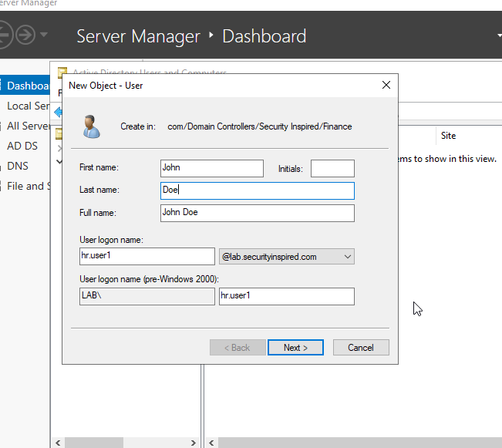
Task: Click the Last name field containing Doe
Action: click(258, 191)
